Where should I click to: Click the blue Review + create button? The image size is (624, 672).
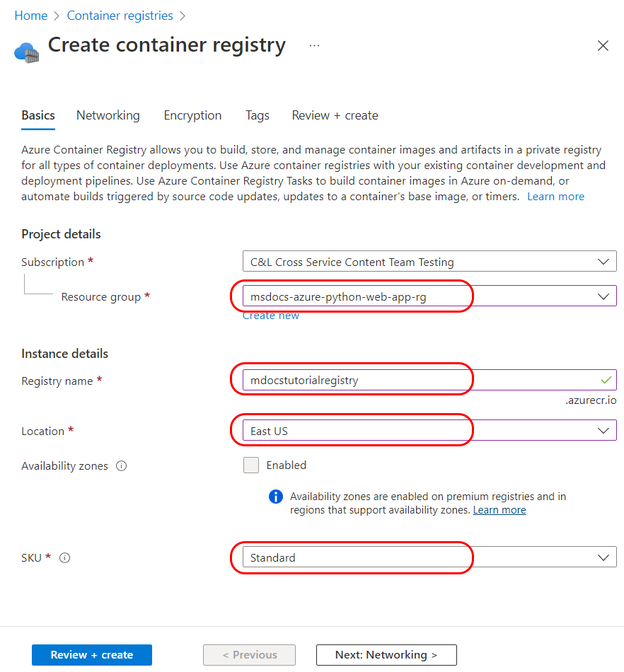click(92, 655)
